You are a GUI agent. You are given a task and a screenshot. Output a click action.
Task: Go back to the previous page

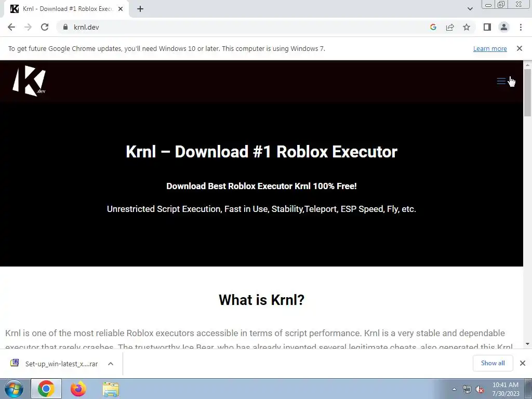click(11, 27)
